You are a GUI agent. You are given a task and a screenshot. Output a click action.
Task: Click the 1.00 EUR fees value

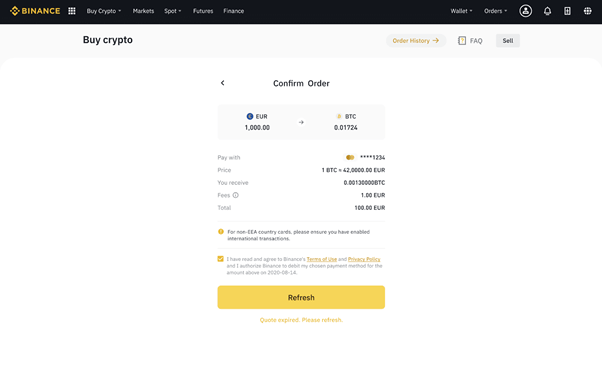tap(372, 195)
